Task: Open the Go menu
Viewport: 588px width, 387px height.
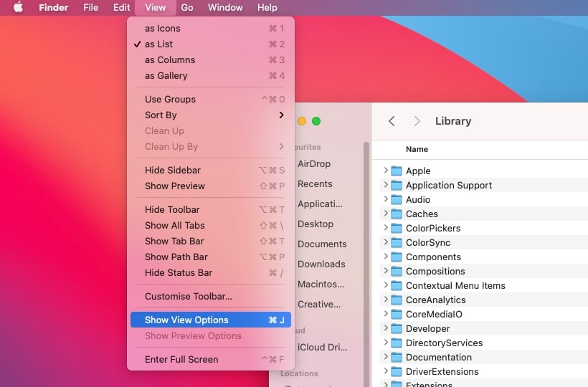Action: pos(186,7)
